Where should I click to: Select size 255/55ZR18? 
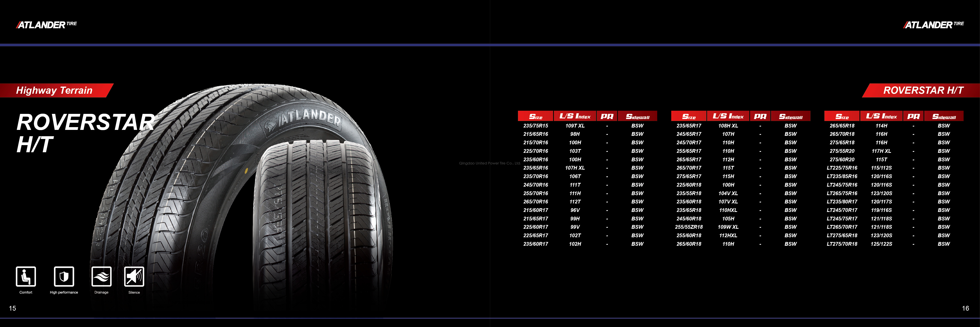pyautogui.click(x=689, y=227)
